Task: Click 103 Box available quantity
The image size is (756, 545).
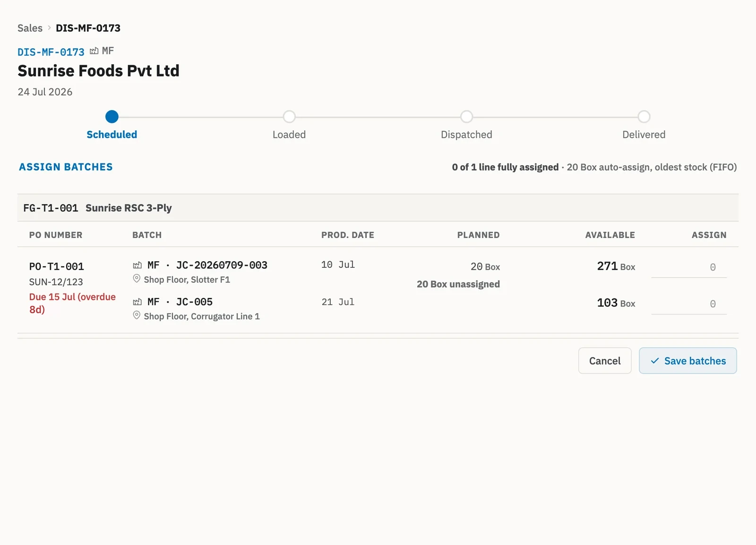Action: [616, 303]
